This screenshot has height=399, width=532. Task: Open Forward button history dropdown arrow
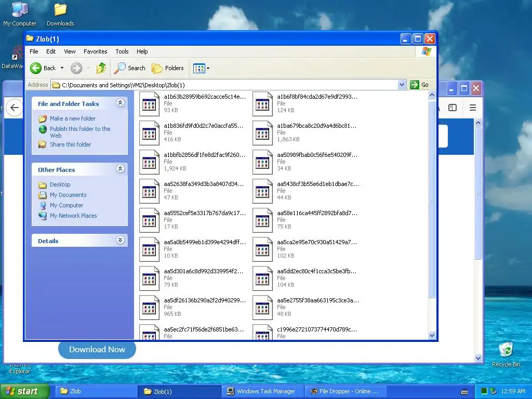pyautogui.click(x=88, y=68)
